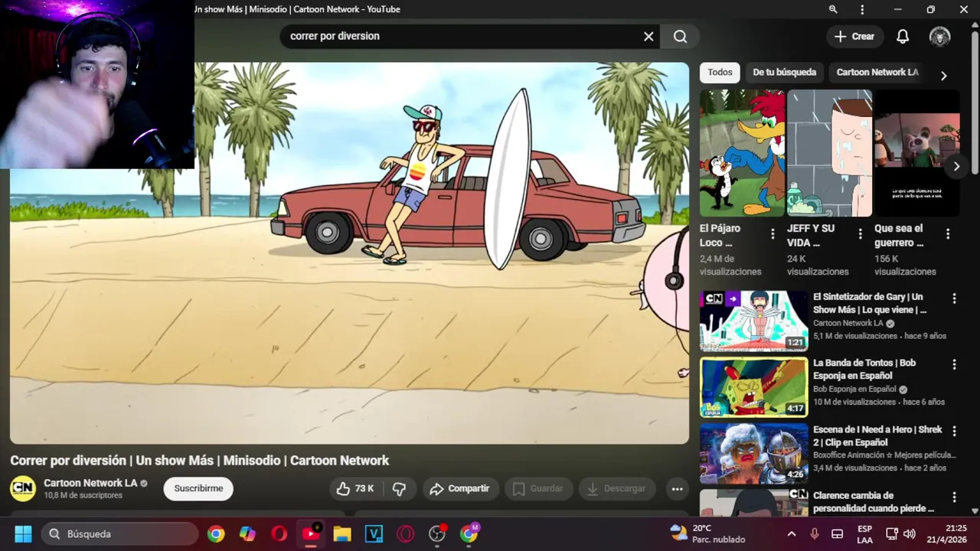980x551 pixels.
Task: Open 'La Banda de Tontos' video title
Action: 864,369
